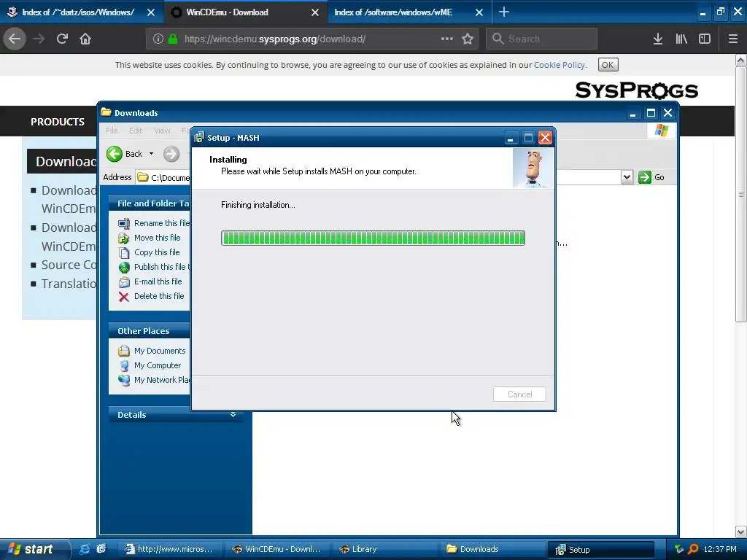The image size is (747, 560).
Task: Switch to Library taskbar button
Action: pyautogui.click(x=383, y=549)
